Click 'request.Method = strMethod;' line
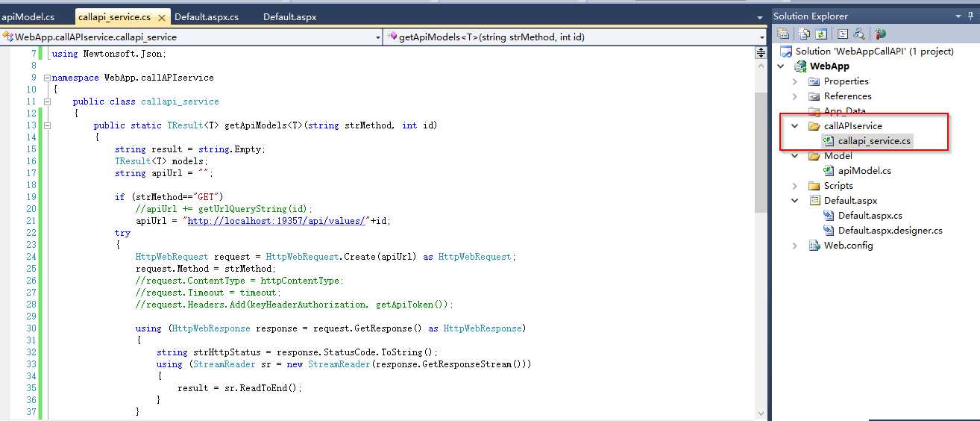 tap(205, 269)
